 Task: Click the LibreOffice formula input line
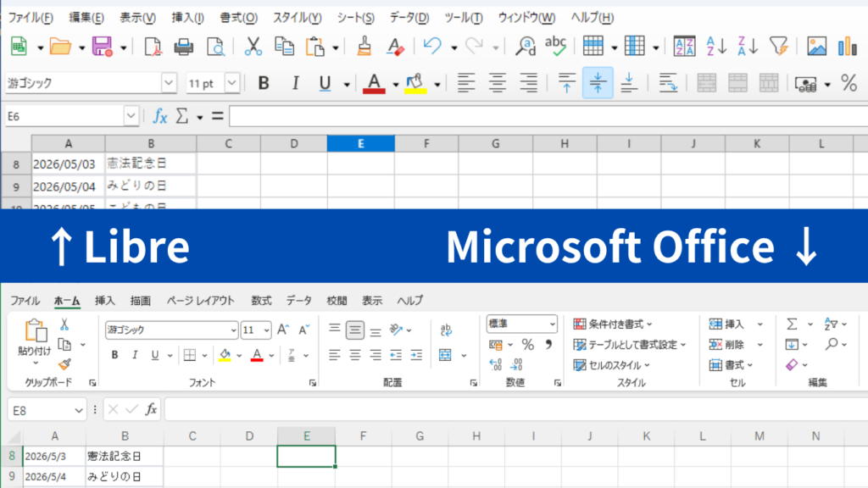[x=548, y=116]
